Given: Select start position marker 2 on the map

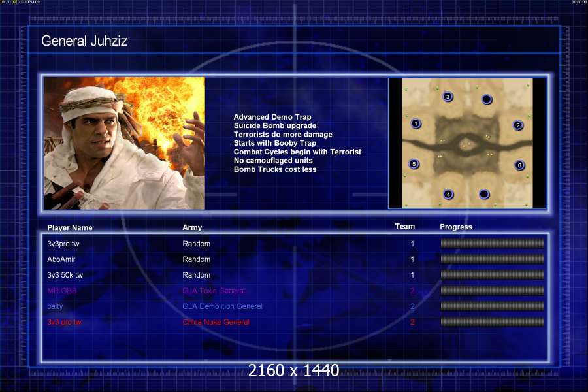Looking at the screenshot, I should coord(518,125).
